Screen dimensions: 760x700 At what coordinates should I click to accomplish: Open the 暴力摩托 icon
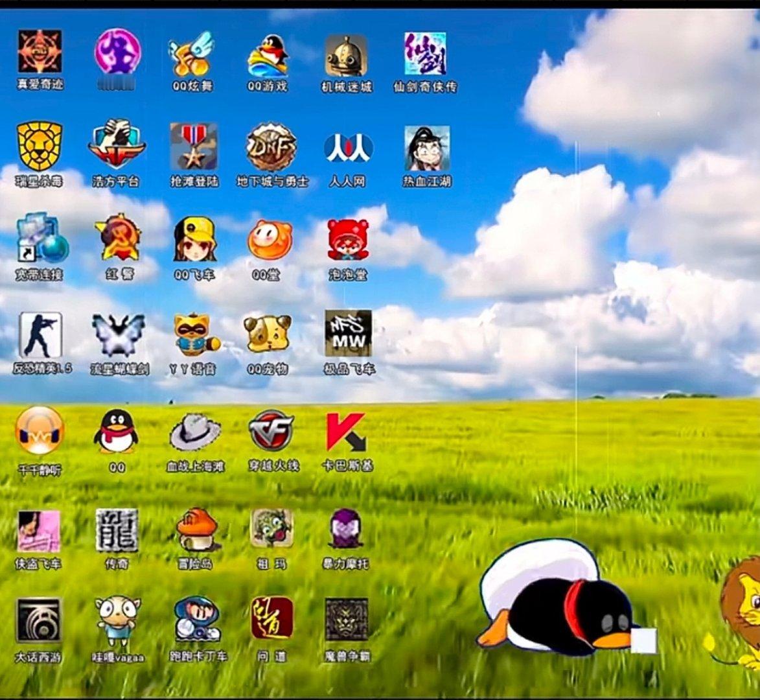345,528
